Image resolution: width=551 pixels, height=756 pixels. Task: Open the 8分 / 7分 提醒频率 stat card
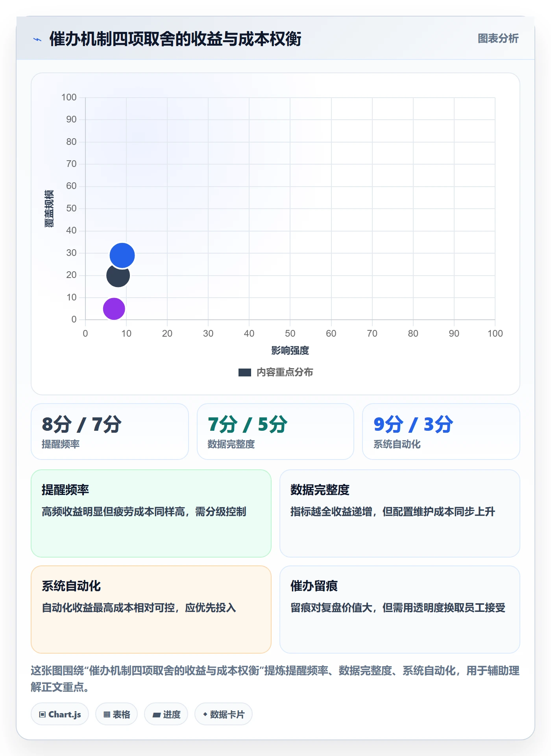tap(110, 432)
